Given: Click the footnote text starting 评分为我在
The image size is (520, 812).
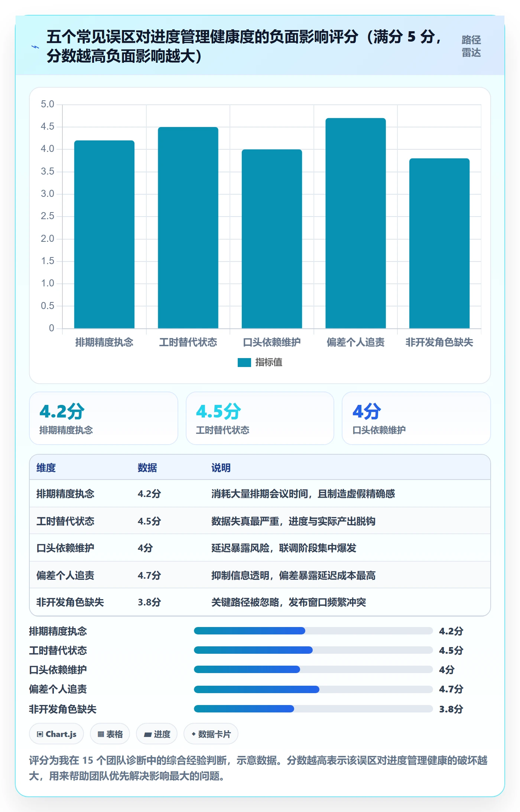Looking at the screenshot, I should 258,768.
